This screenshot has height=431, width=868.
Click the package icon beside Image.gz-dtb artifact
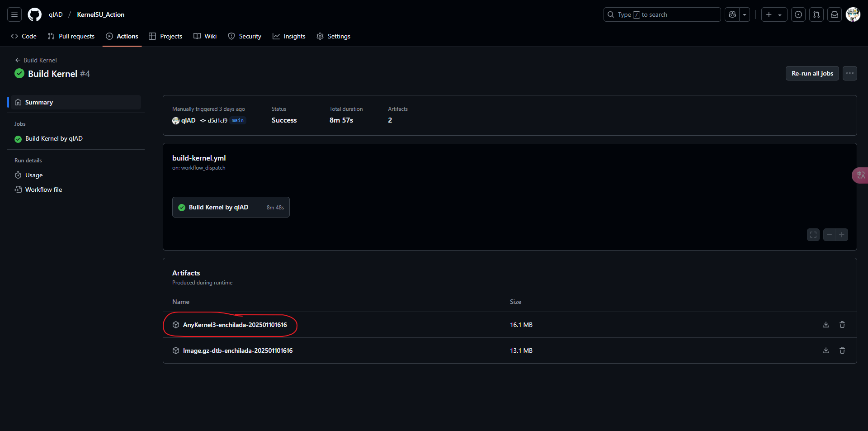(176, 350)
